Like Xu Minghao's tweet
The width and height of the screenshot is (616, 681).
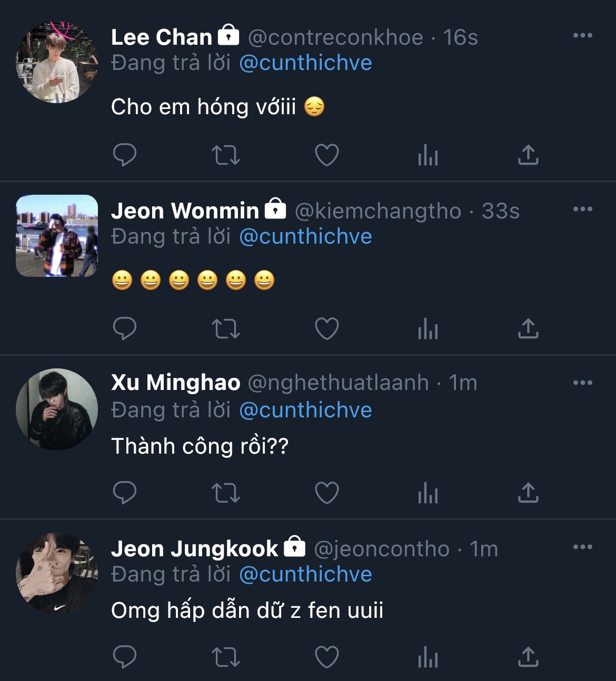[x=326, y=493]
